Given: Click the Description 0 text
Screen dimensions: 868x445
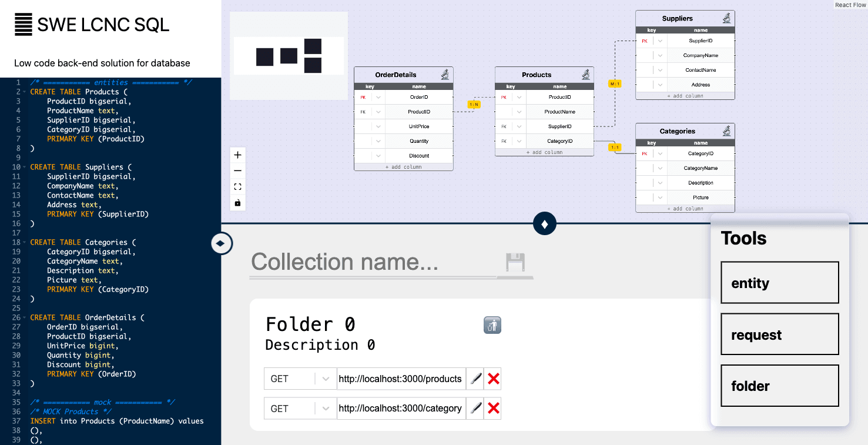Looking at the screenshot, I should [320, 345].
